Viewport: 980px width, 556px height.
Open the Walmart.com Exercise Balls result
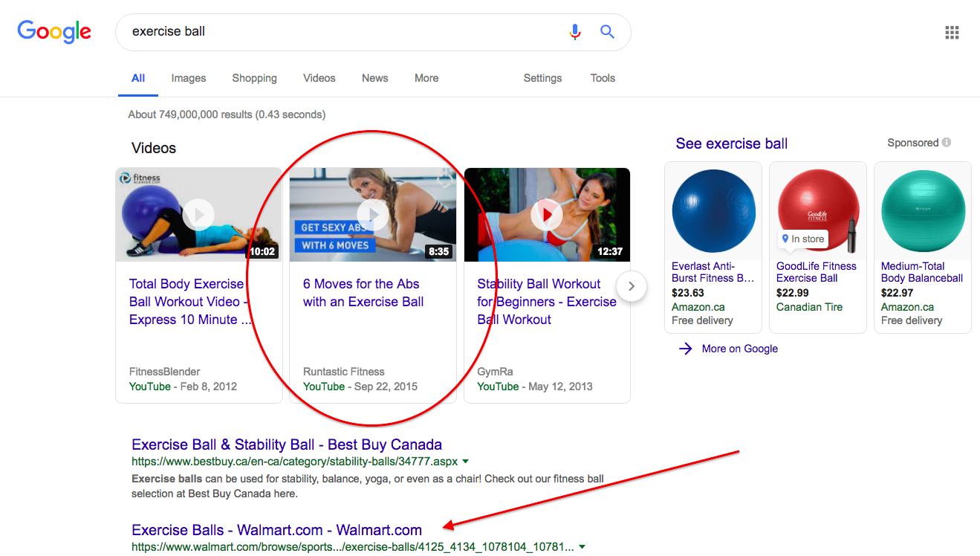276,530
